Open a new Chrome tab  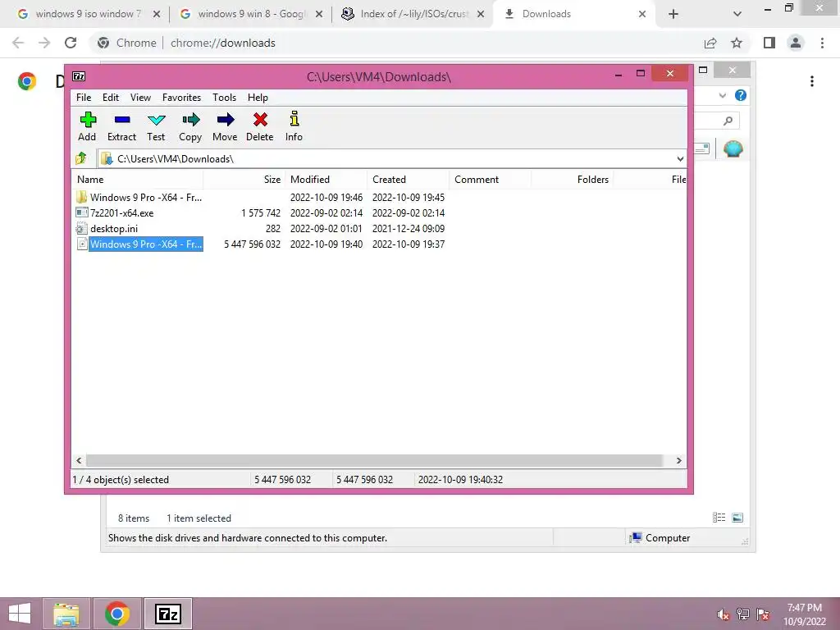(x=673, y=14)
